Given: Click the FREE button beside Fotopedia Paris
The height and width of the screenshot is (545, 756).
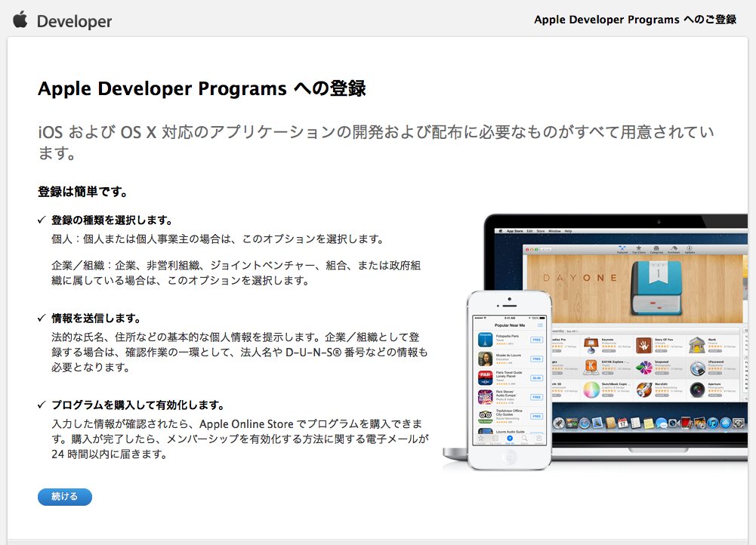Looking at the screenshot, I should [x=536, y=340].
